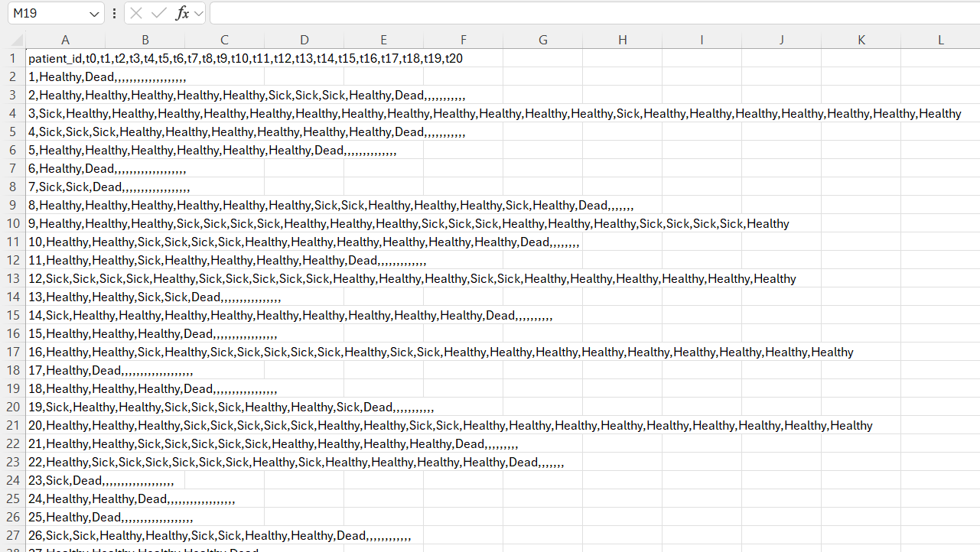Image resolution: width=980 pixels, height=552 pixels.
Task: Click the formula bar Enter checkmark icon
Action: coord(159,13)
